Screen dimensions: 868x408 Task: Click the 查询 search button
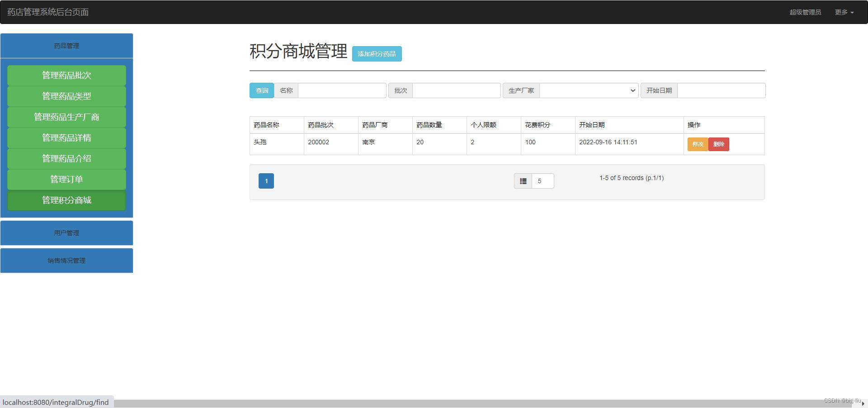click(x=261, y=90)
